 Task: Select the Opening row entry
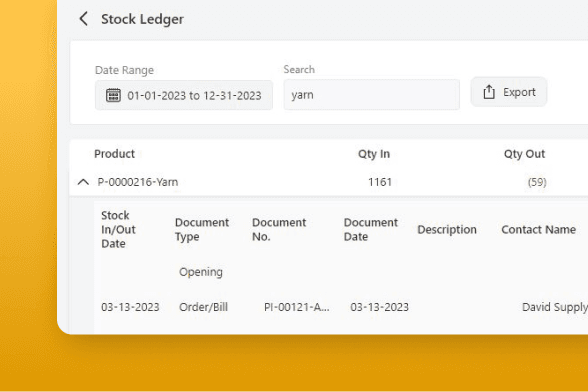[201, 272]
